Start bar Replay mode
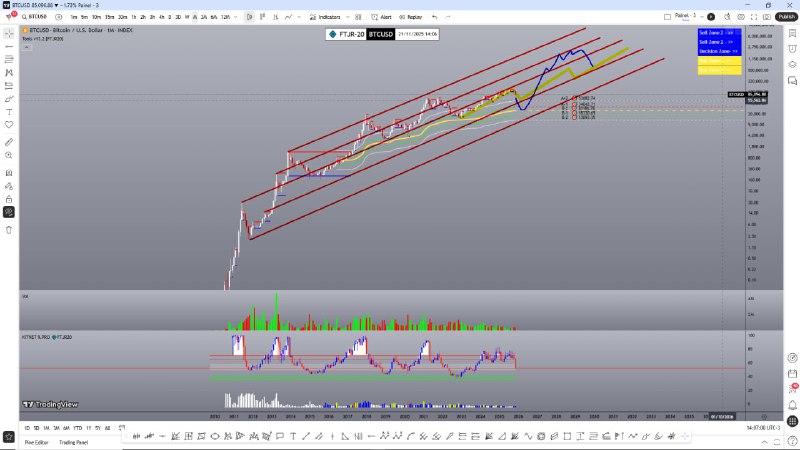 point(413,17)
